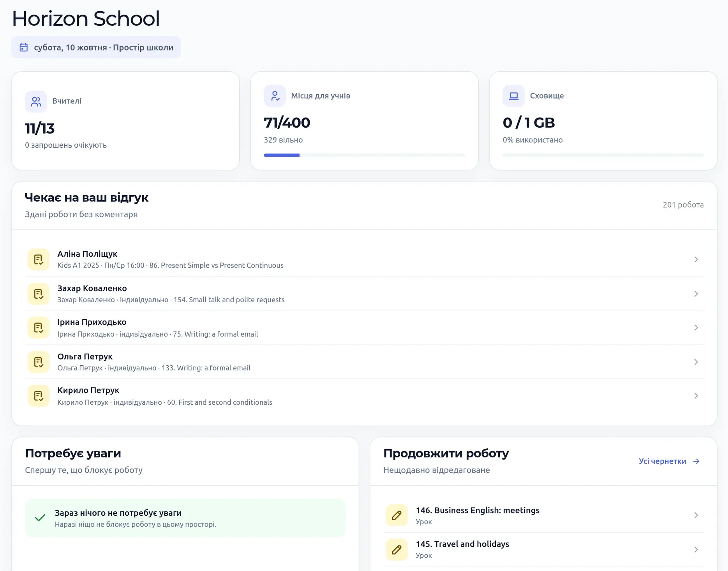This screenshot has height=571, width=728.
Task: Click the teachers icon in Вчителі card
Action: tap(36, 101)
